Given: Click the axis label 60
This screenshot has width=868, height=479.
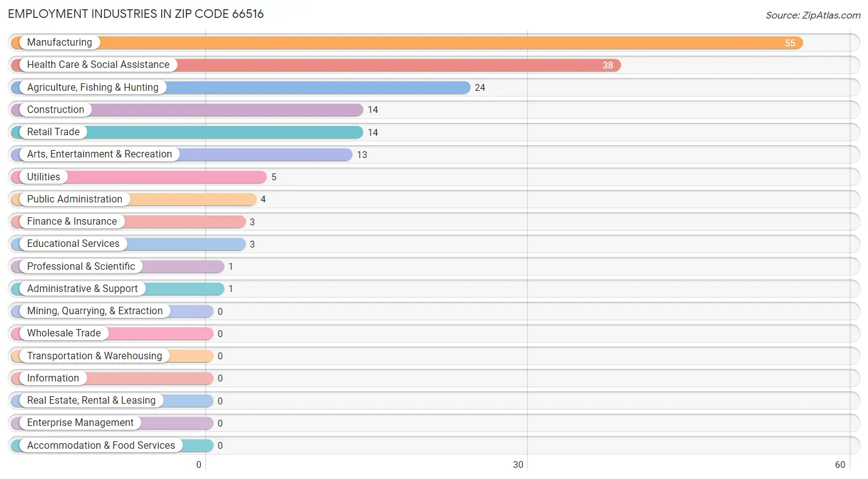Looking at the screenshot, I should click(x=840, y=465).
